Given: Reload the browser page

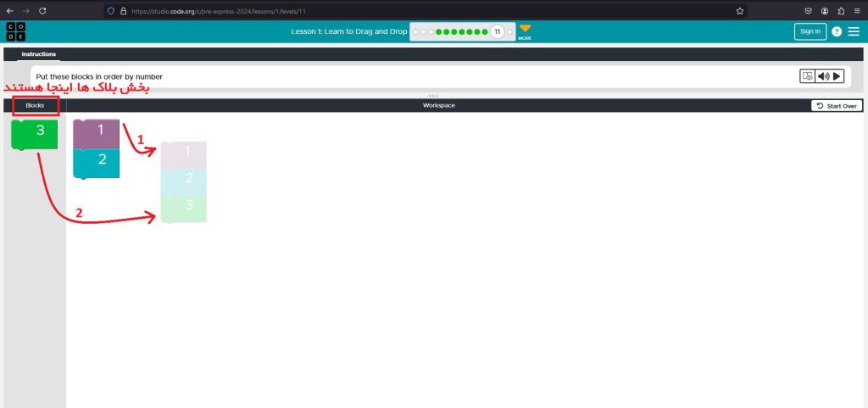Looking at the screenshot, I should click(42, 10).
